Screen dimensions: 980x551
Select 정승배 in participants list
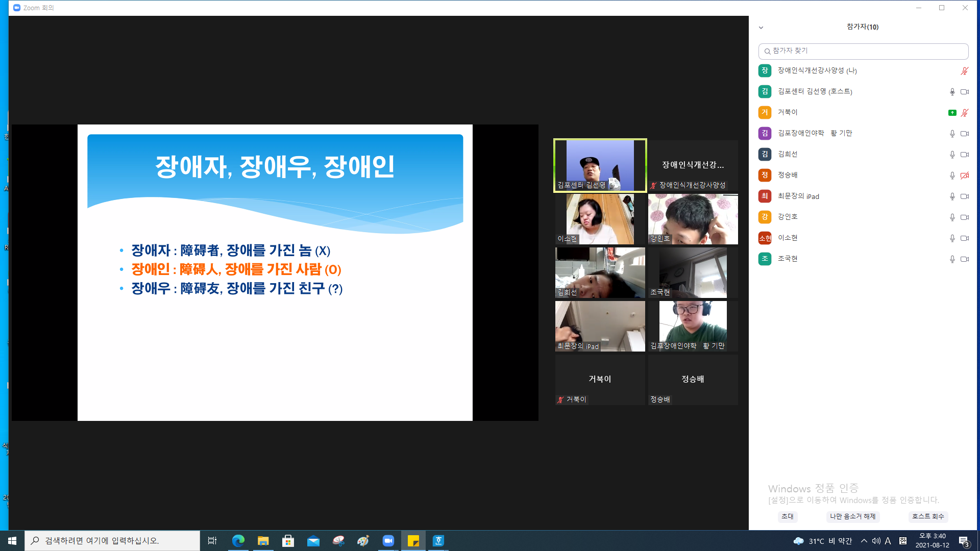click(x=863, y=175)
